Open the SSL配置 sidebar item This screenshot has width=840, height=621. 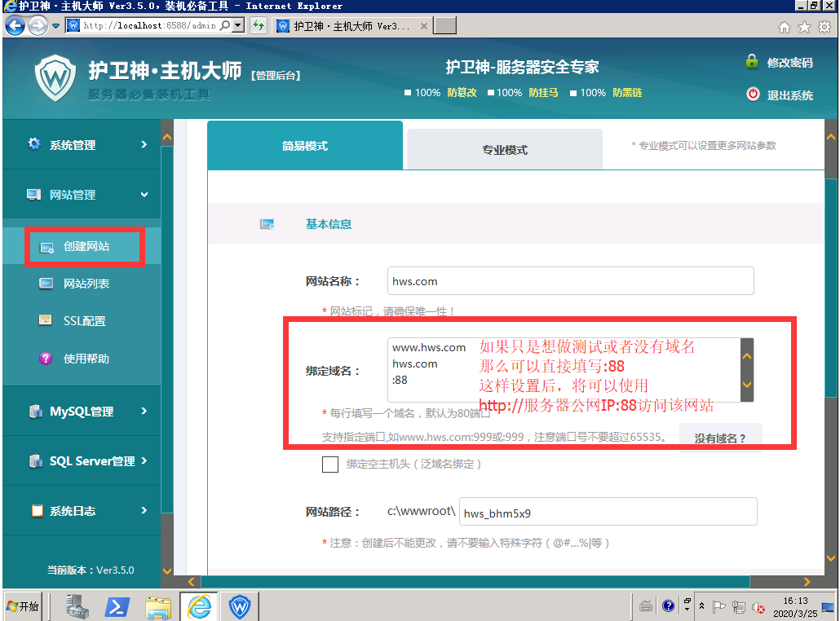(84, 321)
